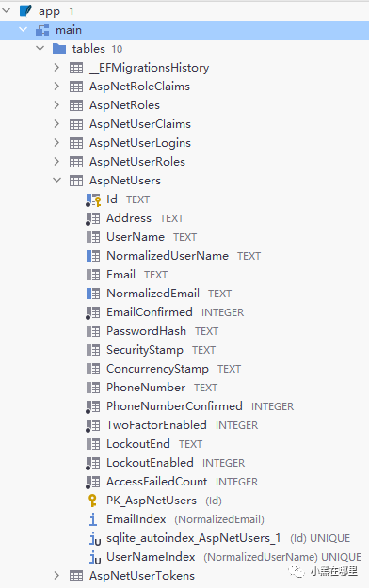Click the app database feather icon
The image size is (369, 588).
pos(25,11)
